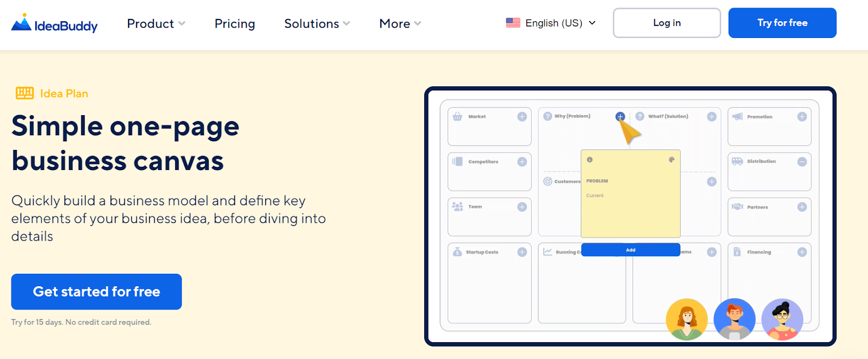The image size is (868, 359).
Task: Click the Idea Plan label
Action: click(64, 93)
